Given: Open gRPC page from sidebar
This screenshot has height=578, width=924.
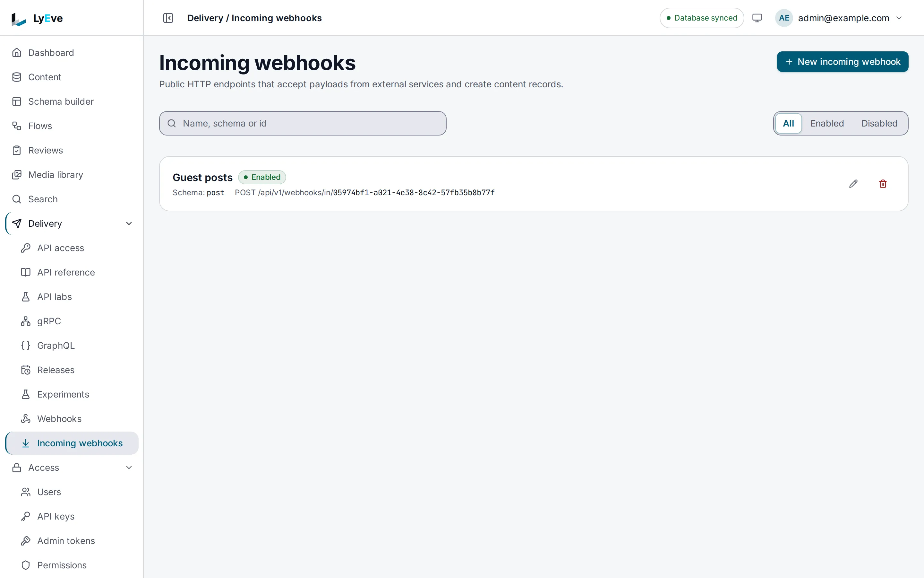Looking at the screenshot, I should click(x=72, y=321).
